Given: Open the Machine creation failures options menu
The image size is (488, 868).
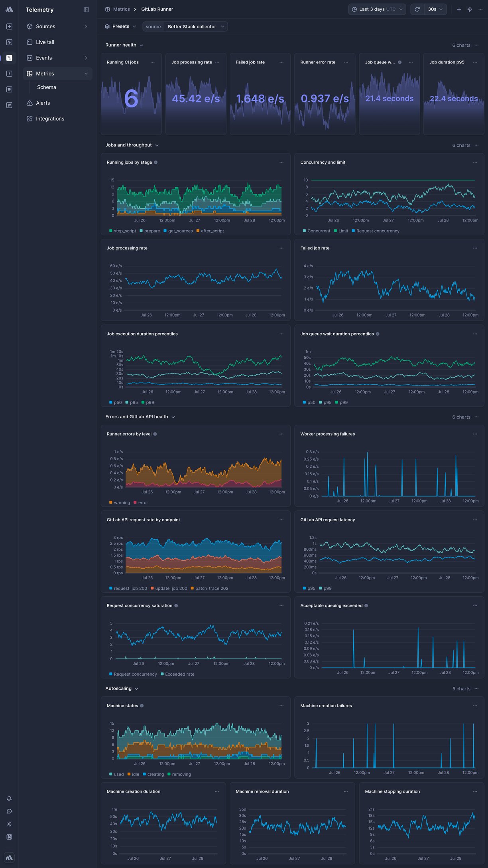Looking at the screenshot, I should [475, 706].
